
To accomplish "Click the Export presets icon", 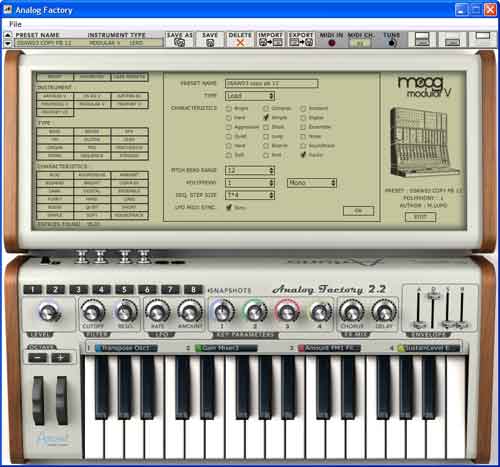I will pyautogui.click(x=301, y=43).
